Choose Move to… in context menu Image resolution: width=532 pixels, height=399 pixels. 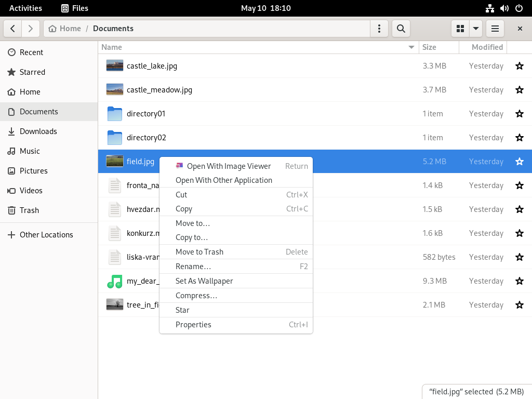(236, 223)
